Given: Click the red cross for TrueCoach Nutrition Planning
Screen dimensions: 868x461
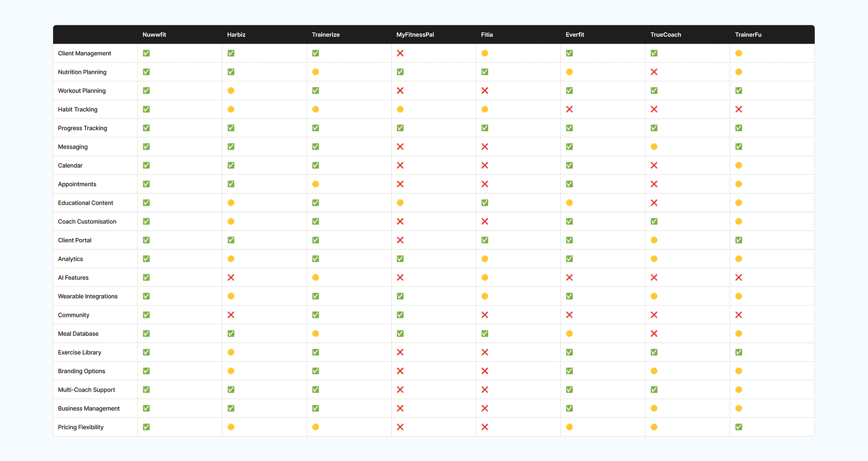Looking at the screenshot, I should pos(654,72).
